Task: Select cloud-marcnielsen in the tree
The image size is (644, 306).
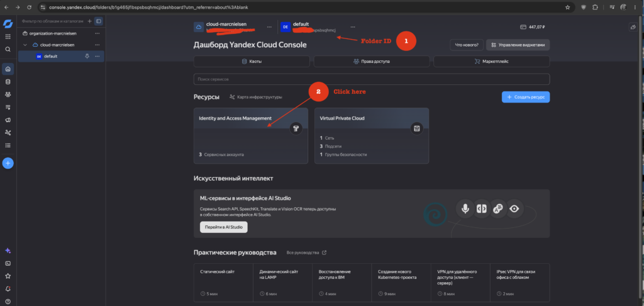Action: 57,45
